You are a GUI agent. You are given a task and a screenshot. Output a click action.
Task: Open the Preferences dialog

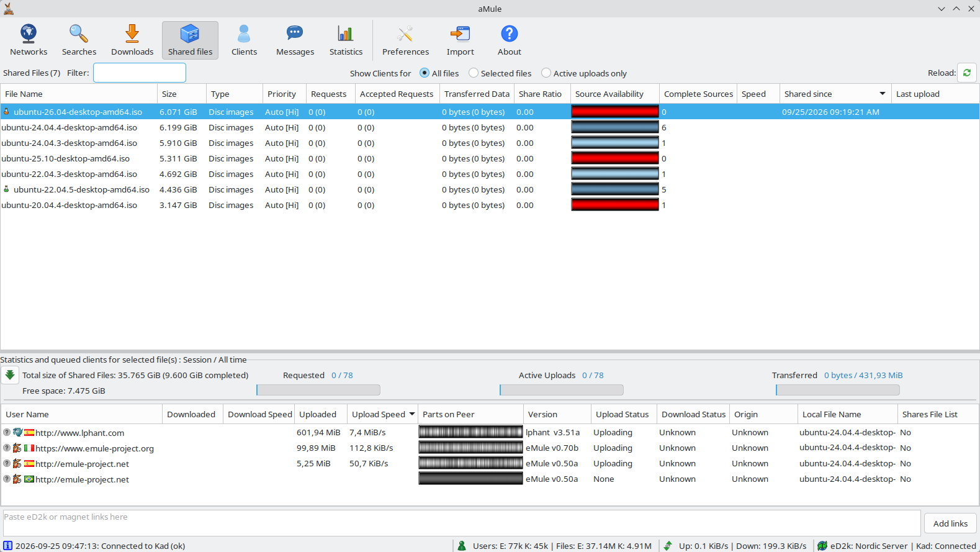405,40
